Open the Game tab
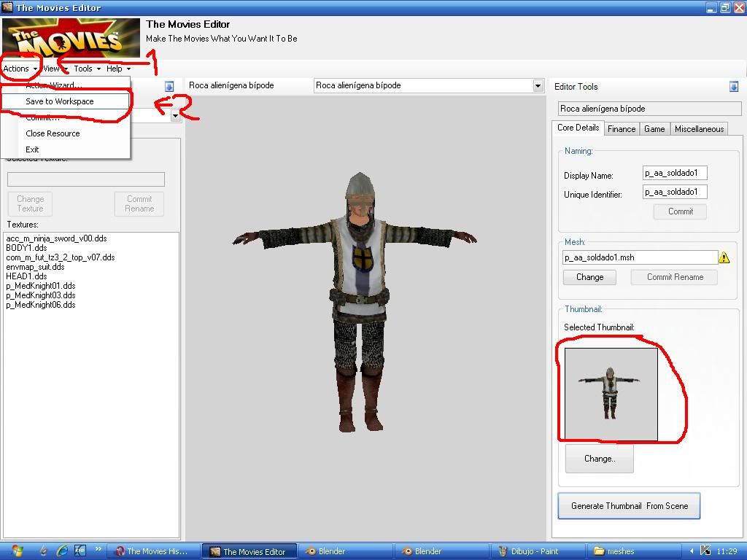This screenshot has width=747, height=560. click(654, 129)
